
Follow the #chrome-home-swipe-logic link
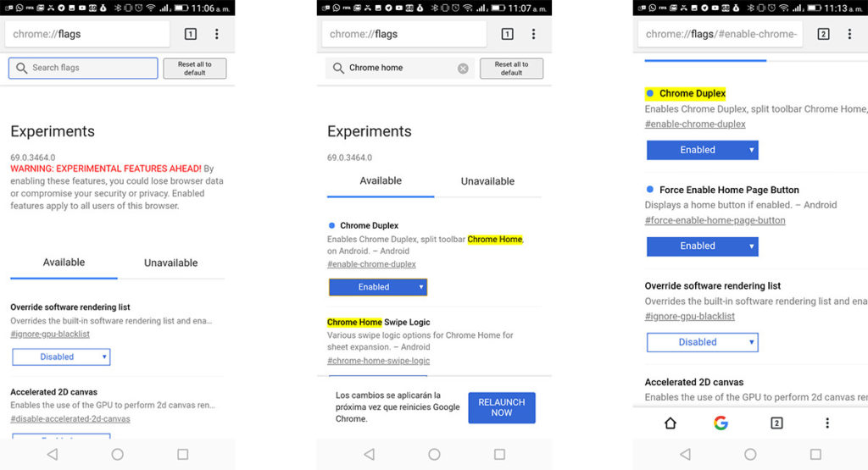(378, 361)
